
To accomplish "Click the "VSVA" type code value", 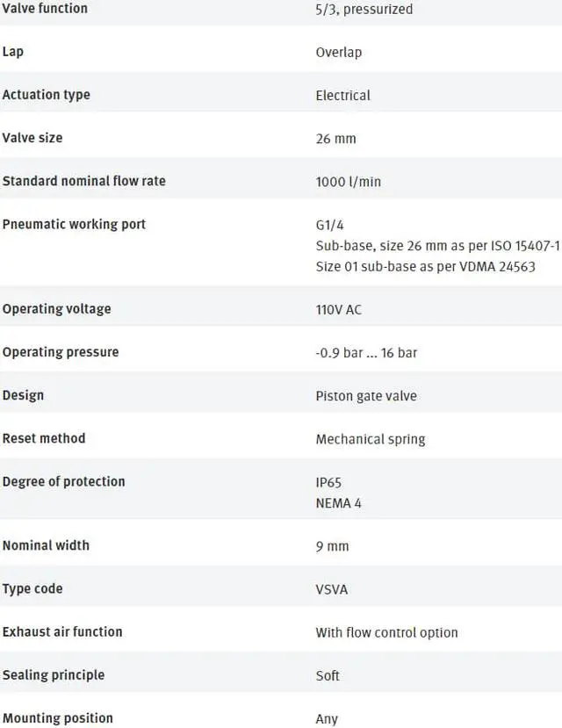I will click(x=331, y=589).
